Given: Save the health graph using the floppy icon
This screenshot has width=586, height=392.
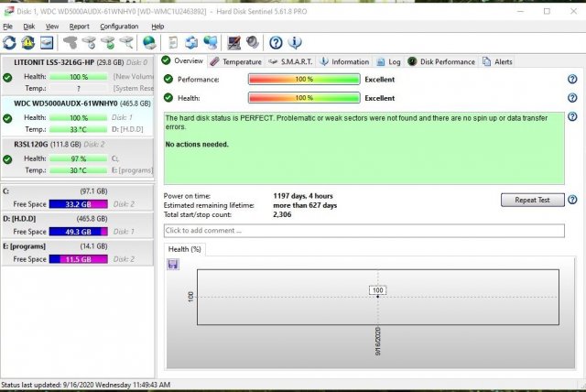Looking at the screenshot, I should 172,264.
